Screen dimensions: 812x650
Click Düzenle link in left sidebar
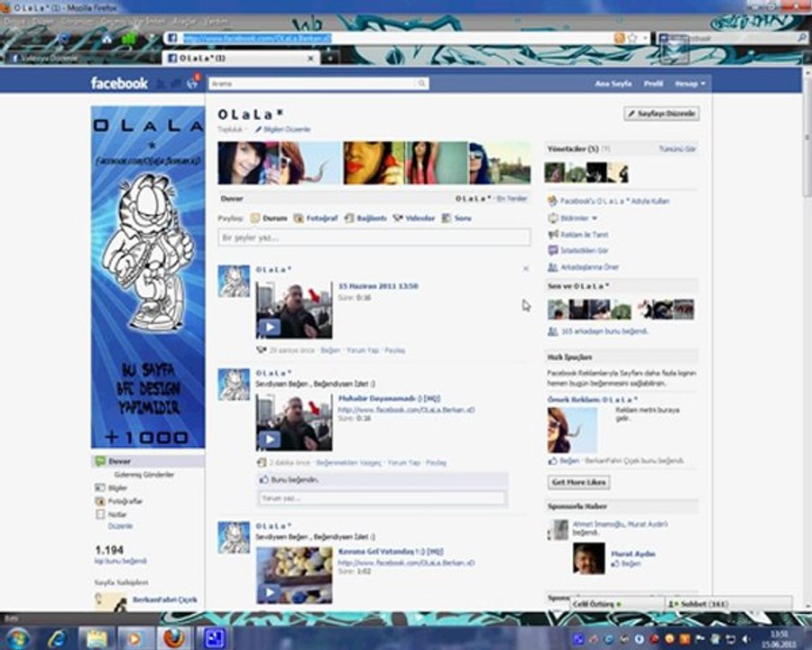(x=120, y=526)
